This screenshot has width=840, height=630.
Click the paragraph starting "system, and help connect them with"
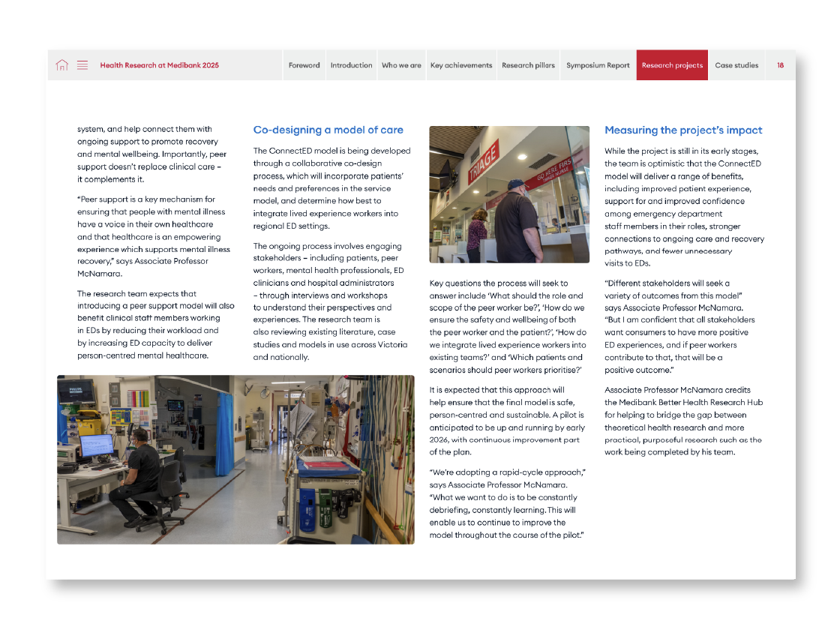[x=152, y=154]
